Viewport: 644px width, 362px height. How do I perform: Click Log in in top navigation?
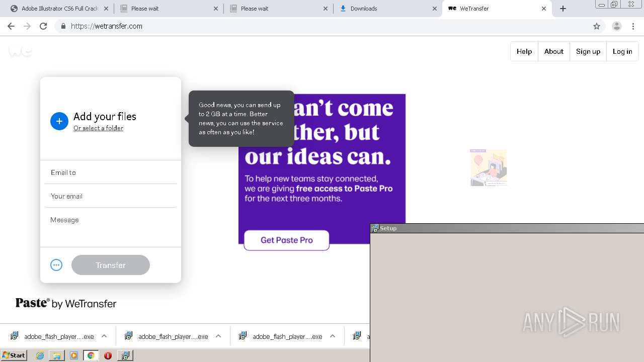622,51
